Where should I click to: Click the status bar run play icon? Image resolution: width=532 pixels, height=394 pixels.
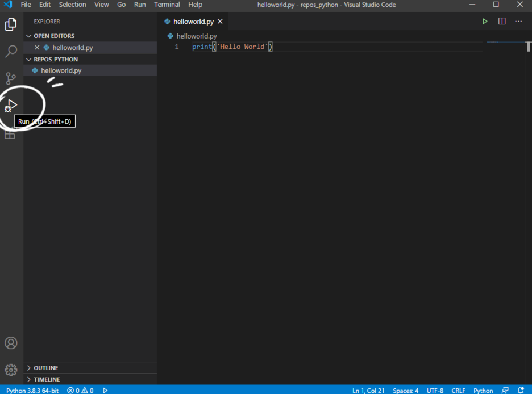click(x=105, y=390)
